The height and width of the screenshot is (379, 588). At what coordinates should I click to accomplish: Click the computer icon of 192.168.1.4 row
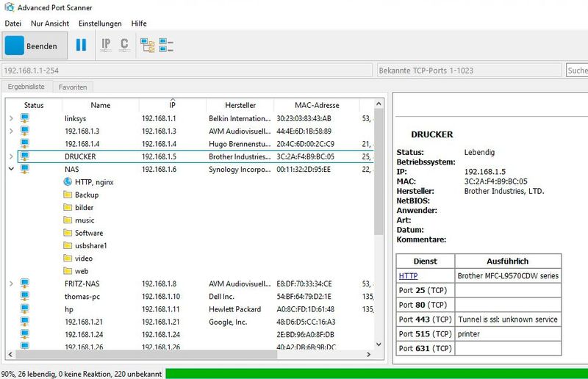point(25,143)
